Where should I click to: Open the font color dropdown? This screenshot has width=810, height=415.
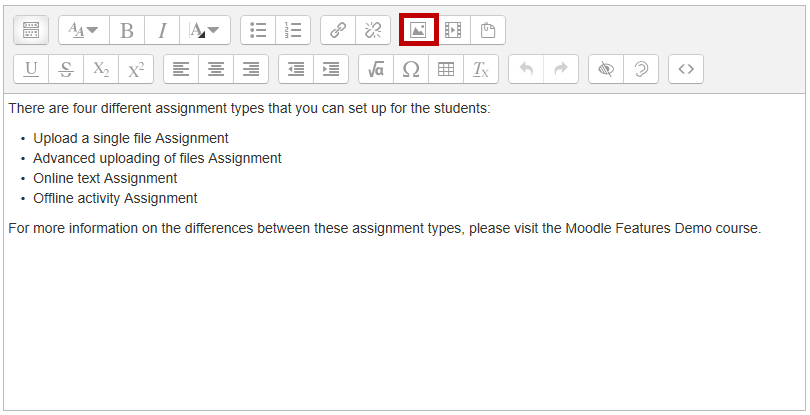pyautogui.click(x=205, y=30)
